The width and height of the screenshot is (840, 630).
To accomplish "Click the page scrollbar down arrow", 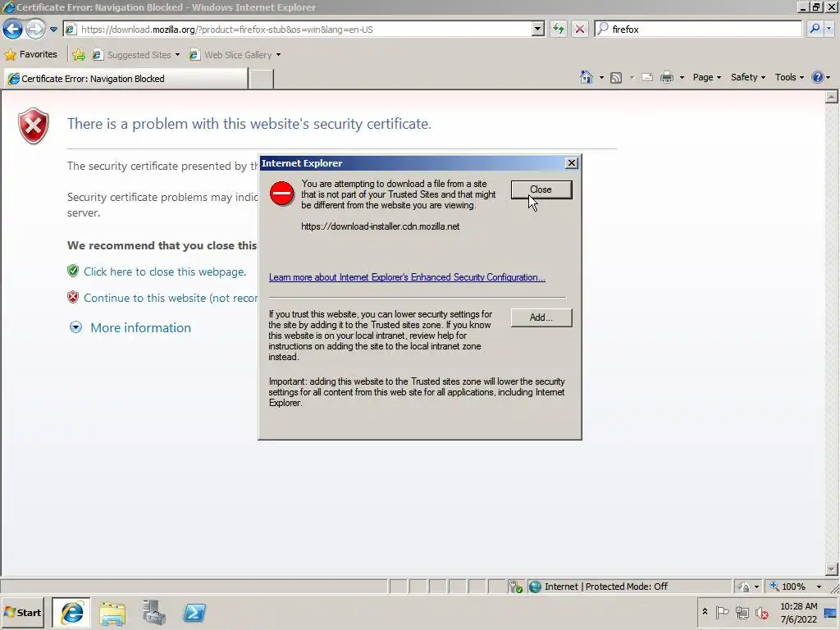I will 832,569.
